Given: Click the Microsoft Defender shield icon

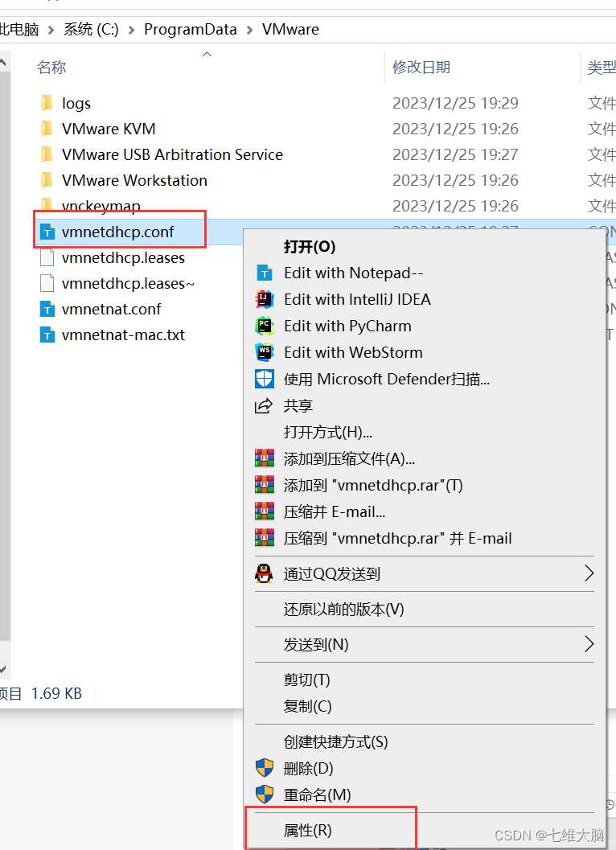Looking at the screenshot, I should point(264,379).
